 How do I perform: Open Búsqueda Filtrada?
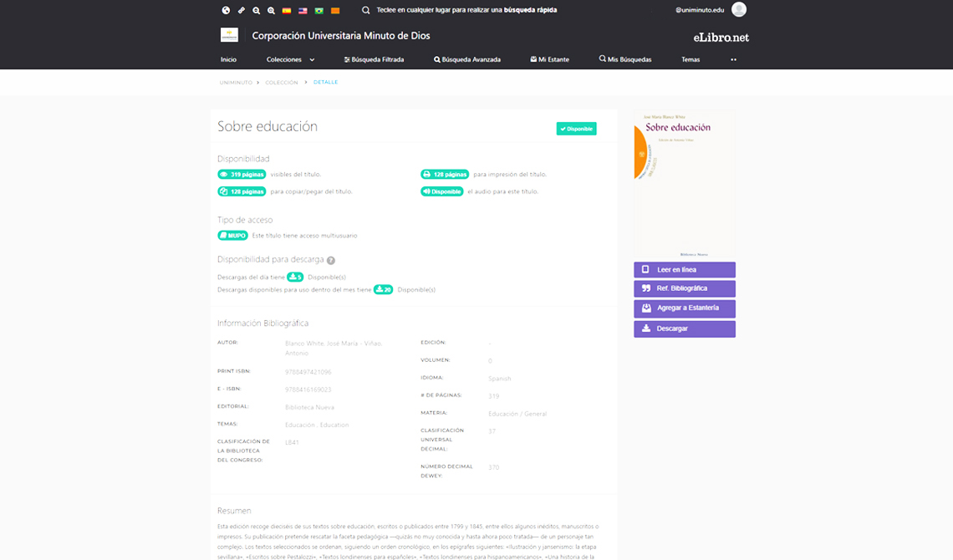tap(374, 59)
